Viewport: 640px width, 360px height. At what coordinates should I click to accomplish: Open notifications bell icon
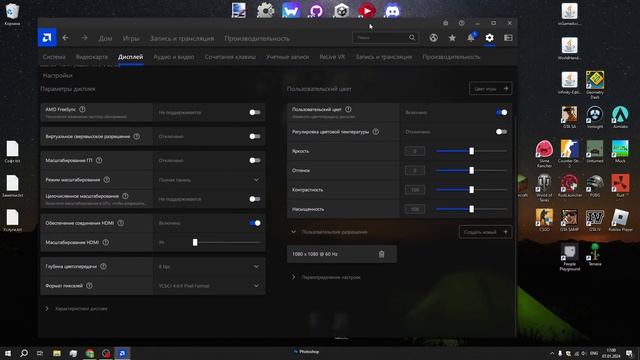click(471, 38)
